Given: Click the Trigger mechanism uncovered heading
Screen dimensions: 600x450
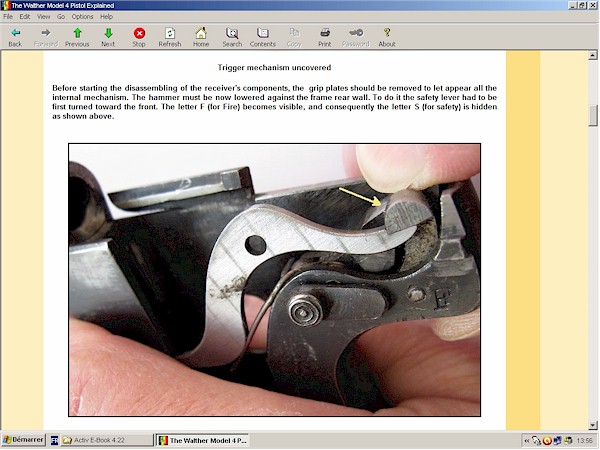Looking at the screenshot, I should click(274, 68).
